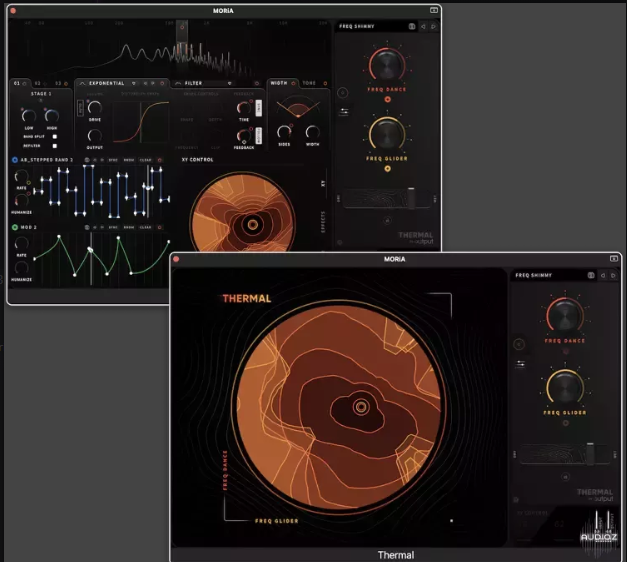Toggle blue enable circle for AB_STEPPED RAND 2

click(15, 160)
